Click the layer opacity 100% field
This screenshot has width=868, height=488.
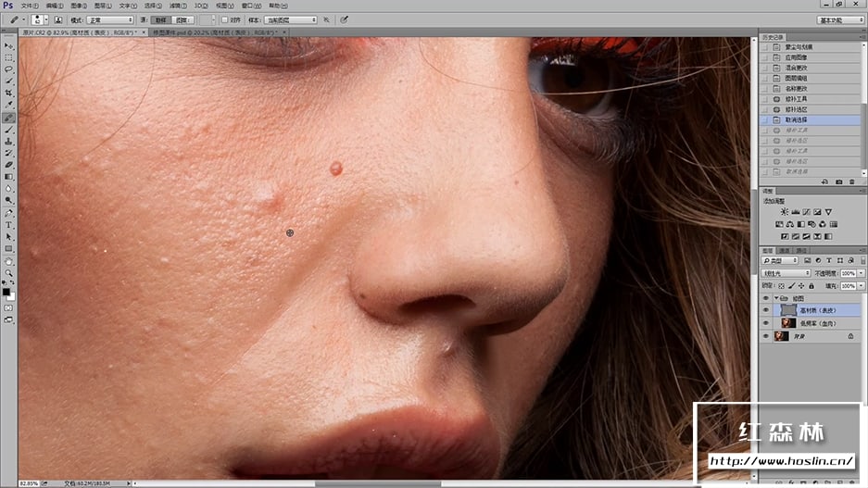click(x=848, y=273)
